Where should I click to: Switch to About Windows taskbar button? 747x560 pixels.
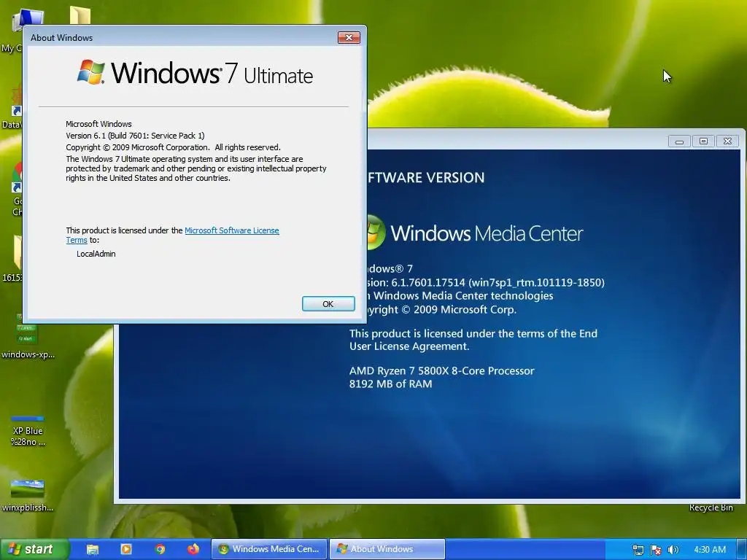click(x=387, y=549)
